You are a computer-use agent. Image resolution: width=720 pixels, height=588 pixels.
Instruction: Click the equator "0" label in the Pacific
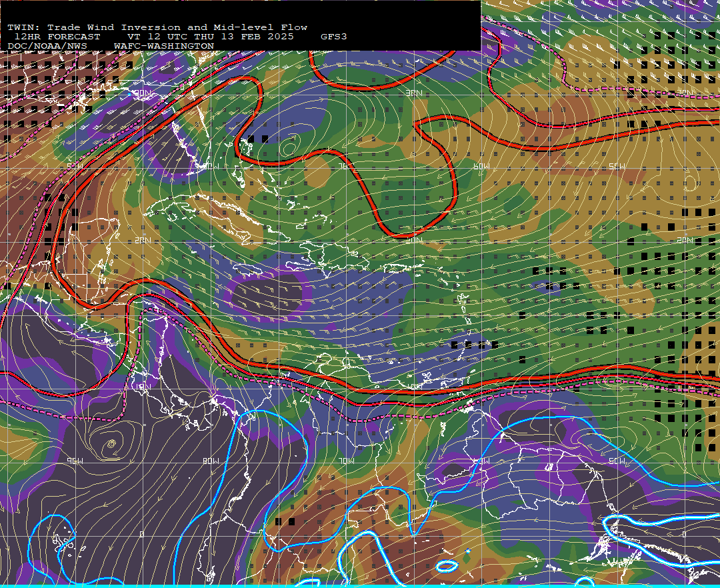tap(141, 534)
